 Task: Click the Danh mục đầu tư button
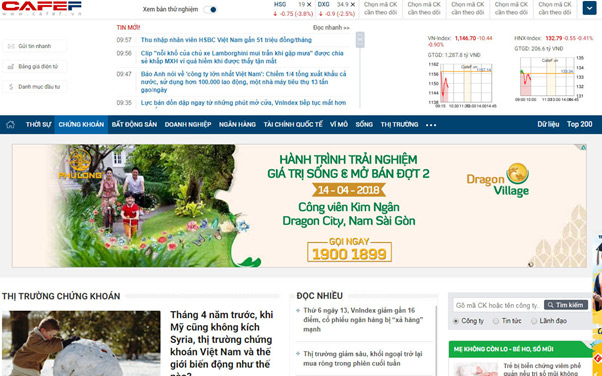point(35,87)
